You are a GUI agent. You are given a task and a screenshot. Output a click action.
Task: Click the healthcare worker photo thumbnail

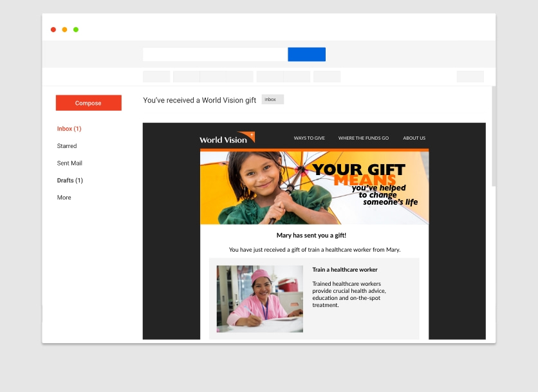[260, 299]
